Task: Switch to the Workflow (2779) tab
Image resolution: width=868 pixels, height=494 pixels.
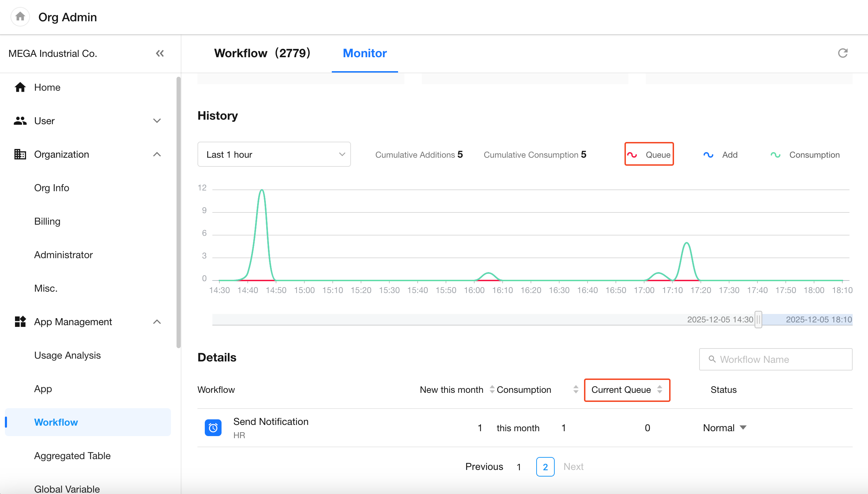Action: tap(262, 53)
